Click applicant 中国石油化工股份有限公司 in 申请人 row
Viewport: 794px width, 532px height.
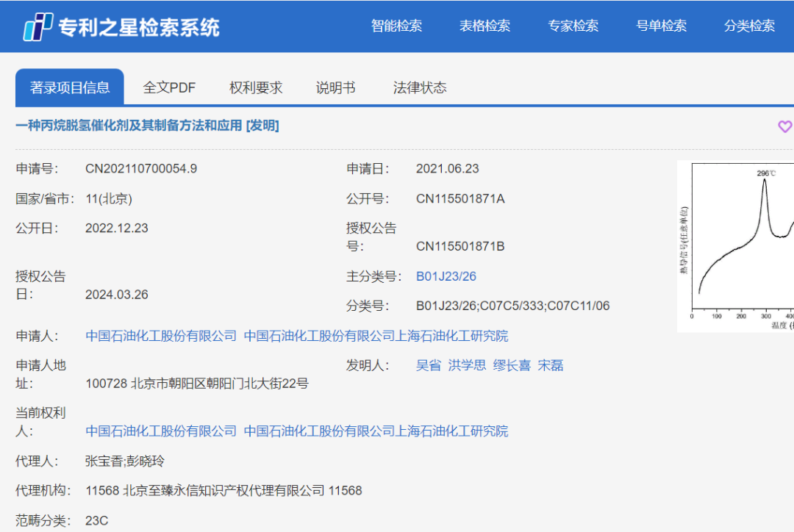[x=161, y=336]
